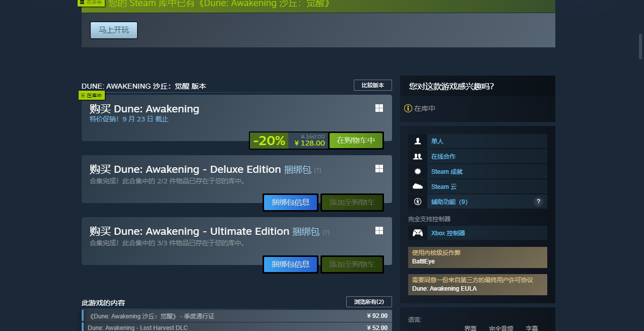Click the online co-op two-person icon
Viewport: 644px width, 331px height.
click(417, 156)
